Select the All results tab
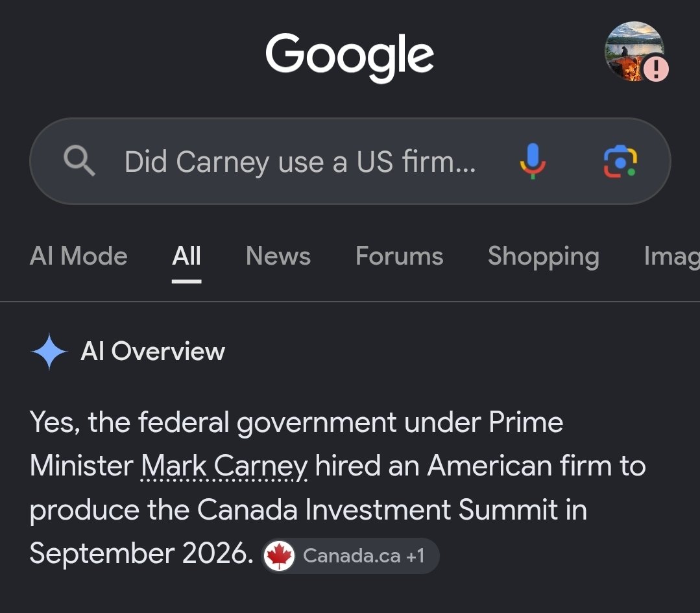The height and width of the screenshot is (613, 700). click(x=187, y=256)
